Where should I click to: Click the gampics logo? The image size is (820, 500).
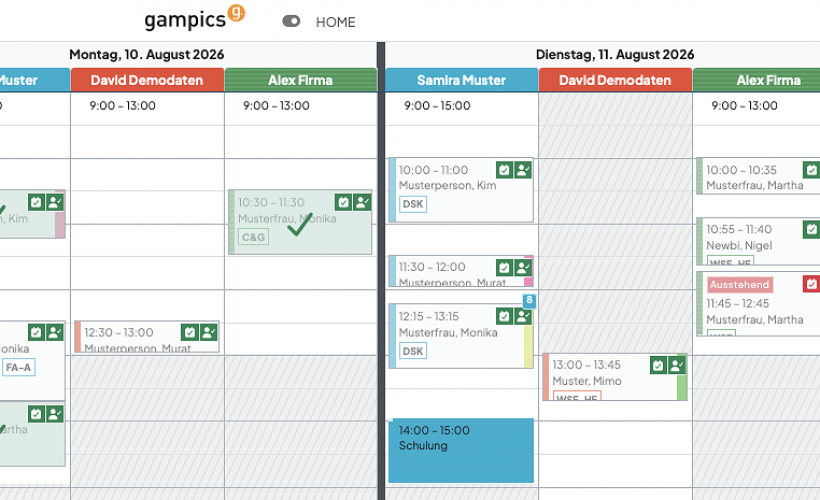(195, 18)
